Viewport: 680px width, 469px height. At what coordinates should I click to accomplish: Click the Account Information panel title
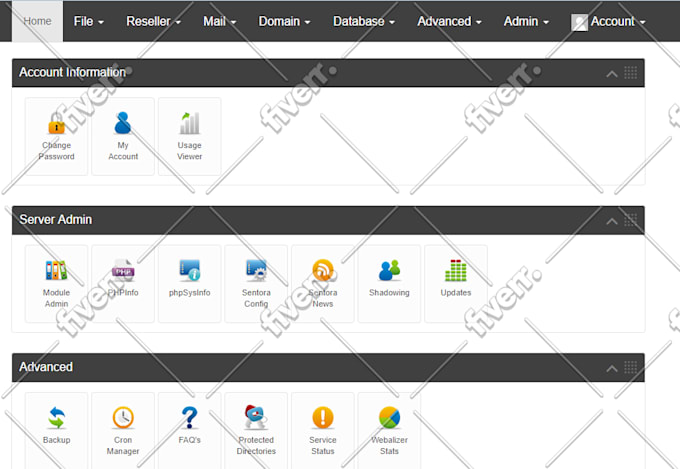[72, 72]
